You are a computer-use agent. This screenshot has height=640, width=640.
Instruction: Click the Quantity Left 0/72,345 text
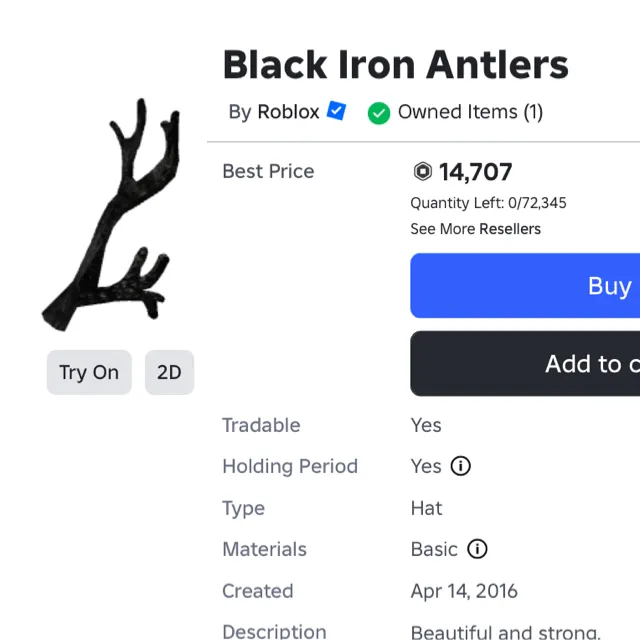(488, 203)
